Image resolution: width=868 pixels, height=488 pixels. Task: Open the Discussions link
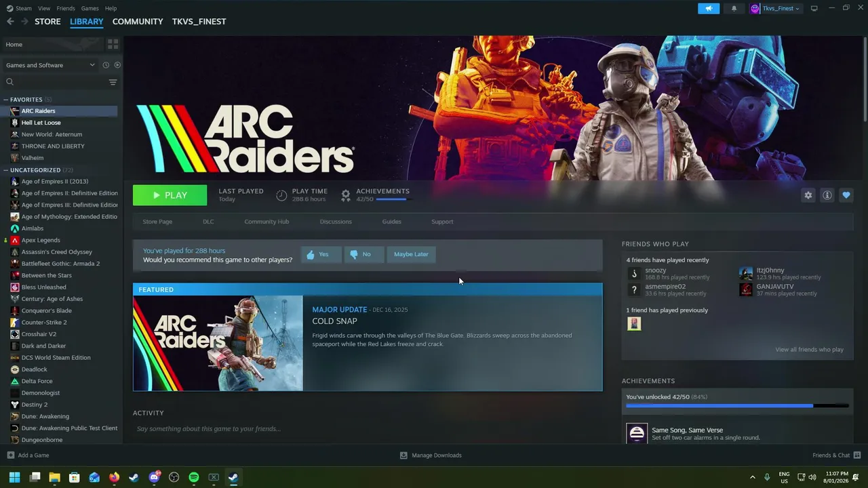[x=336, y=222]
